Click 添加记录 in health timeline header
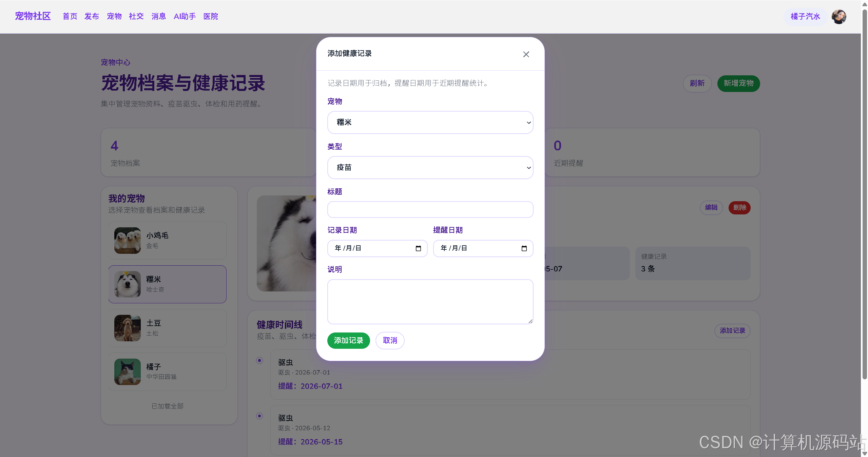Image resolution: width=868 pixels, height=457 pixels. (x=732, y=331)
